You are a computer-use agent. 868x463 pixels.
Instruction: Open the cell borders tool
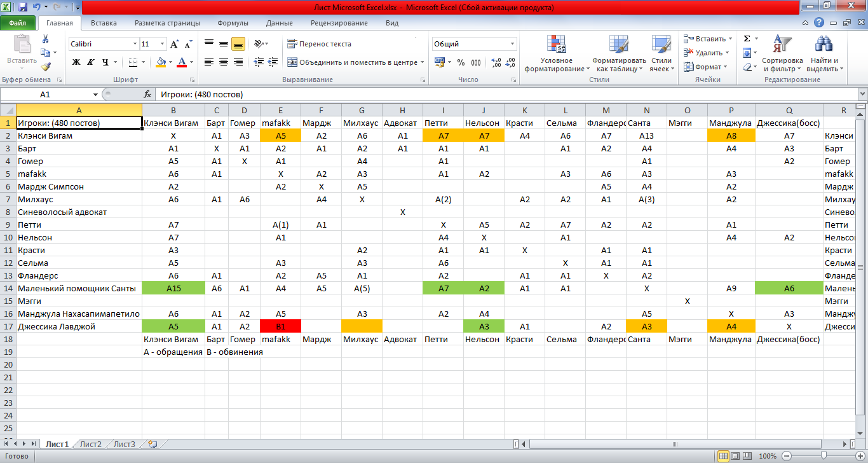tap(132, 62)
